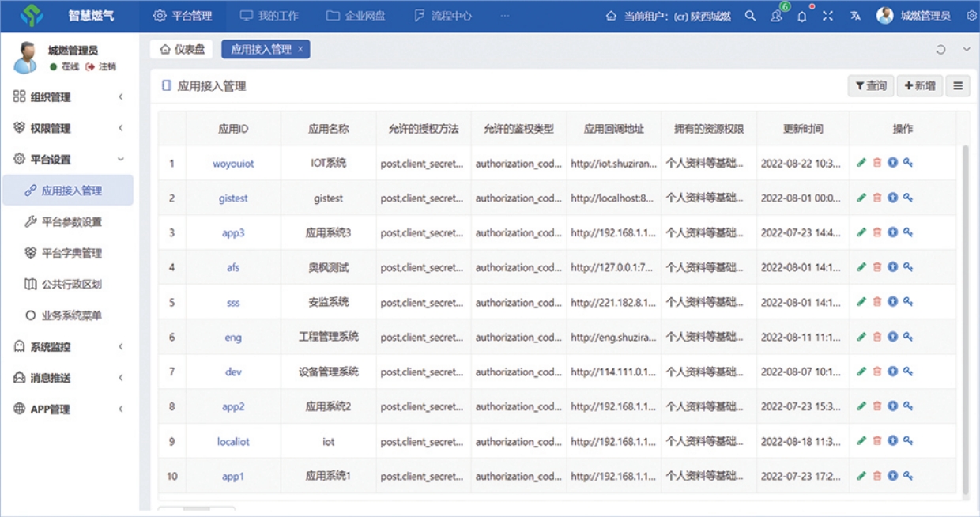Click the 注销 logout link
The height and width of the screenshot is (517, 980).
[x=102, y=66]
